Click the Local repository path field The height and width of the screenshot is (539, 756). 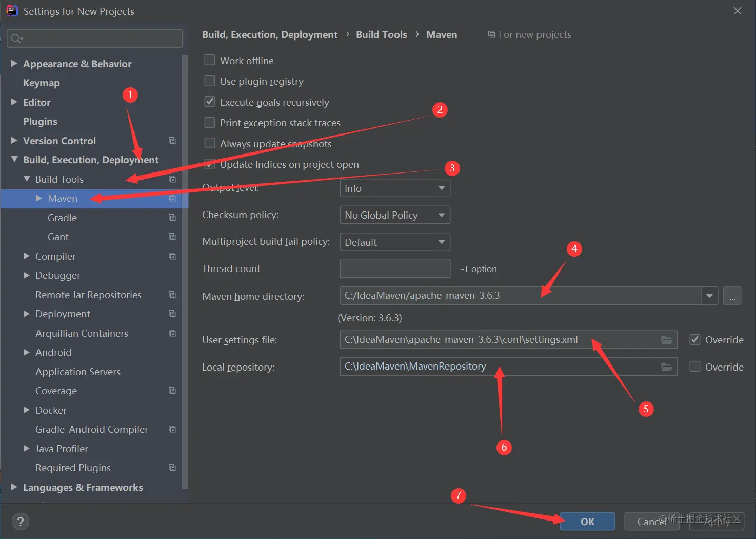508,367
